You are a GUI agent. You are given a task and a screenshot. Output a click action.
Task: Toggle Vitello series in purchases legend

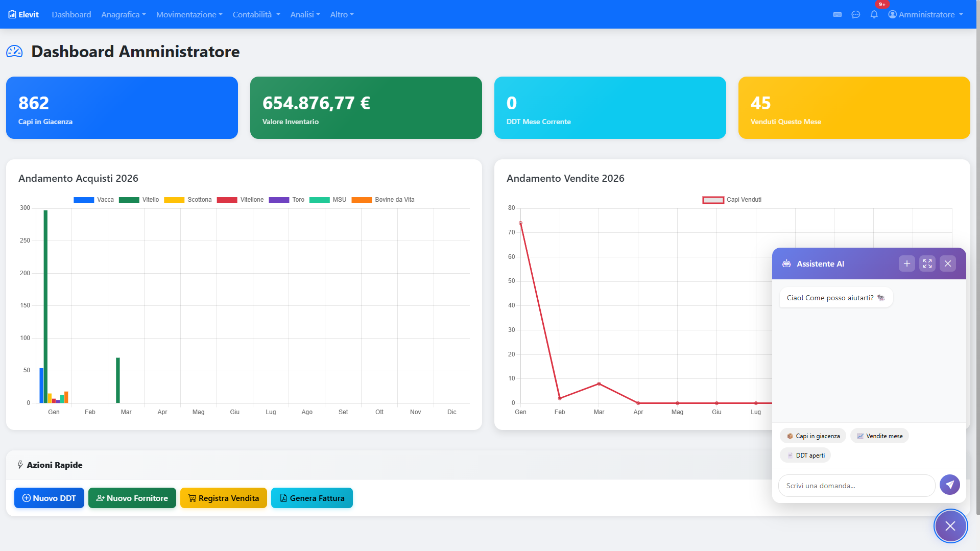tap(139, 200)
